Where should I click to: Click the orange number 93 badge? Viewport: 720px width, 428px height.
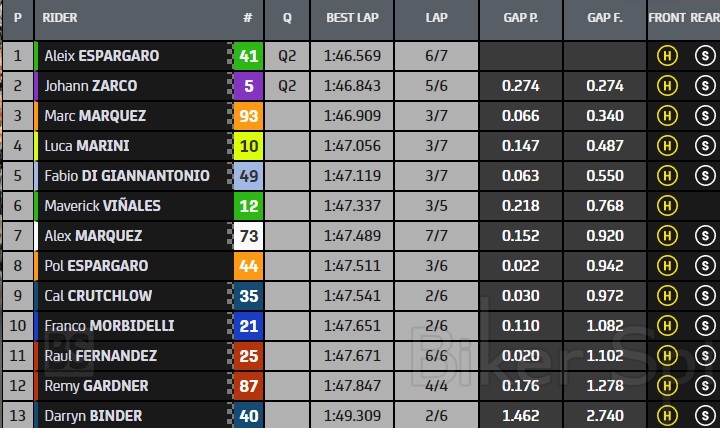(x=248, y=116)
